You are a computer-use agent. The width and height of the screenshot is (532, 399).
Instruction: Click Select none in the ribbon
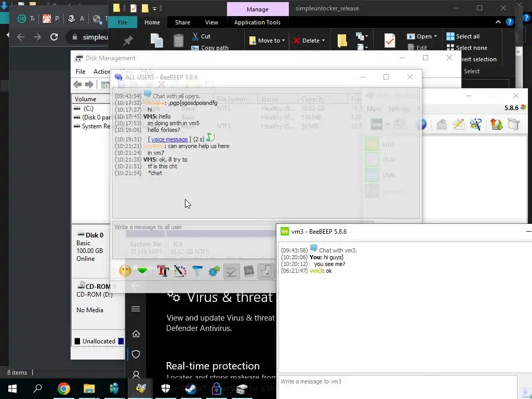[x=467, y=47]
